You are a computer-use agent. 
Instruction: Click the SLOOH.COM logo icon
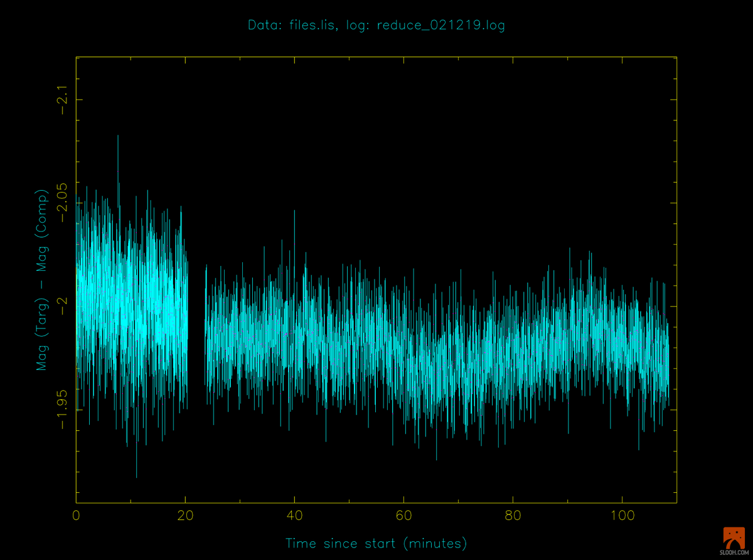pos(734,540)
